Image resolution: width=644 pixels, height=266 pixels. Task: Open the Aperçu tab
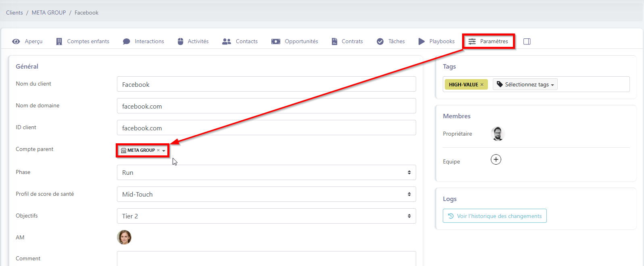[x=27, y=42]
